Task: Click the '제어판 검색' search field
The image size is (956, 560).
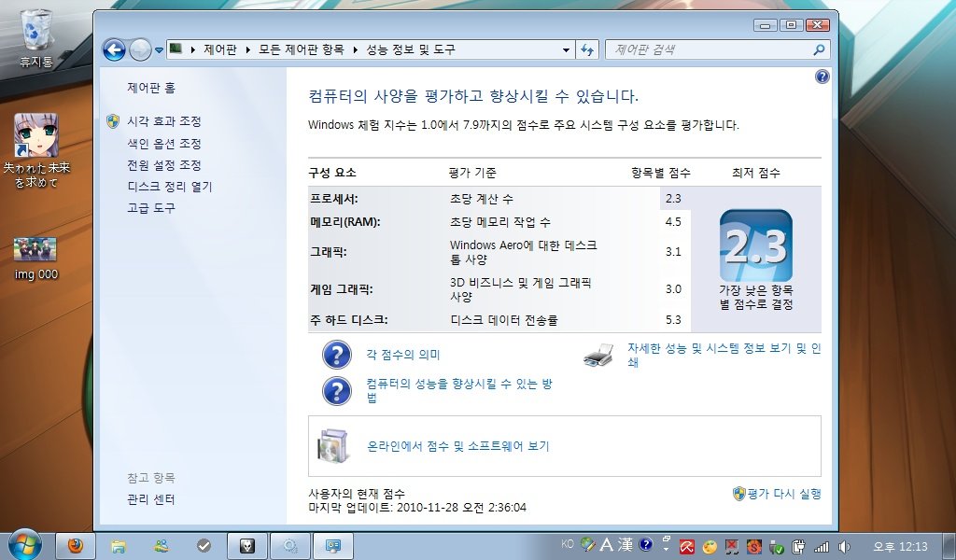Action: pyautogui.click(x=710, y=49)
